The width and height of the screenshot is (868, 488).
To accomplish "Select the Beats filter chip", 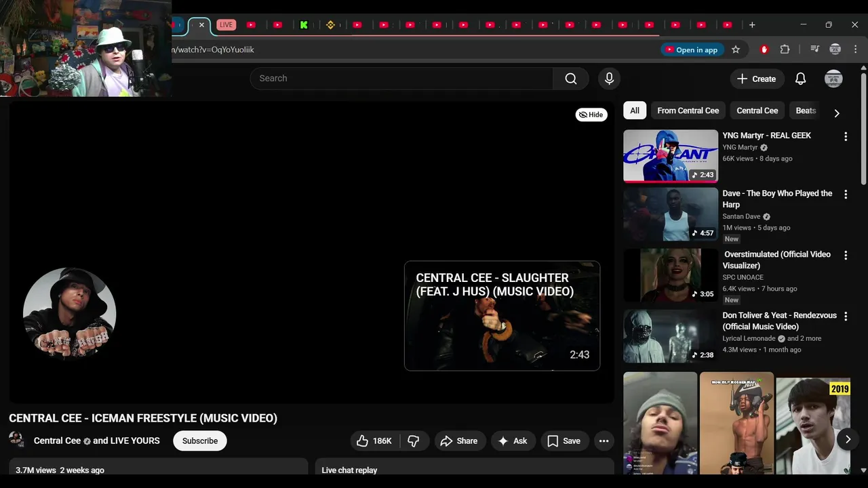I will pyautogui.click(x=806, y=110).
